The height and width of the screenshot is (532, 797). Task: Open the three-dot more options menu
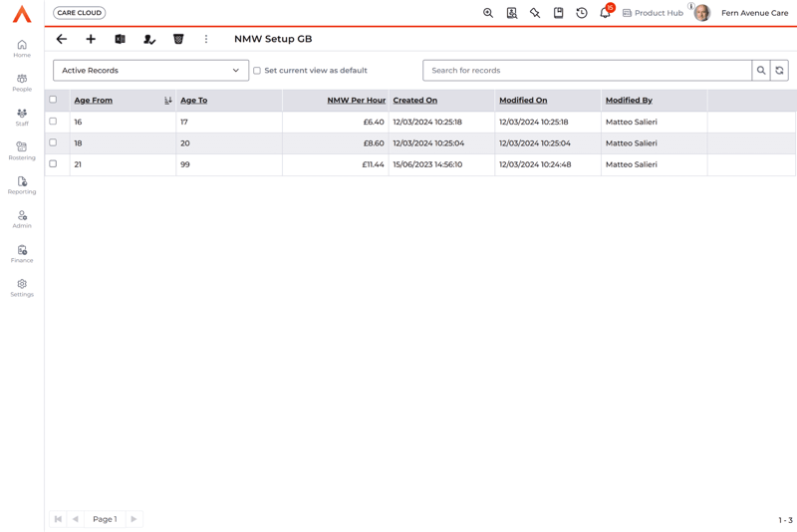tap(206, 39)
